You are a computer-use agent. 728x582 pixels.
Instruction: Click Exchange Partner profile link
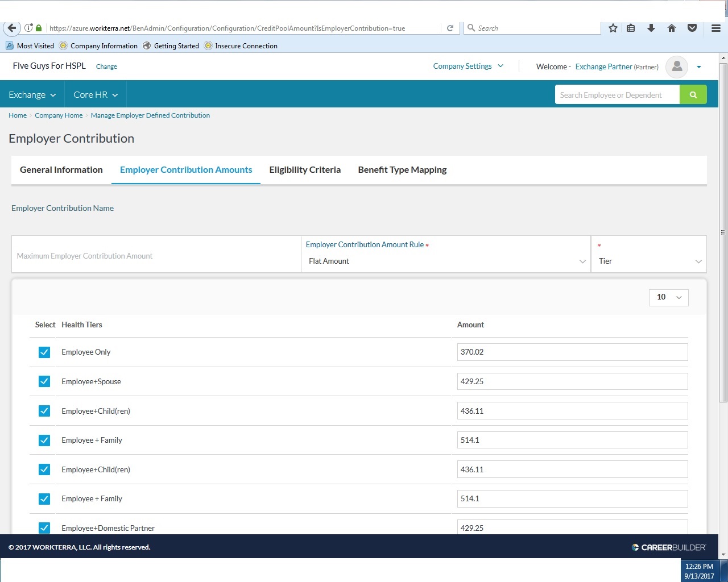coord(603,67)
